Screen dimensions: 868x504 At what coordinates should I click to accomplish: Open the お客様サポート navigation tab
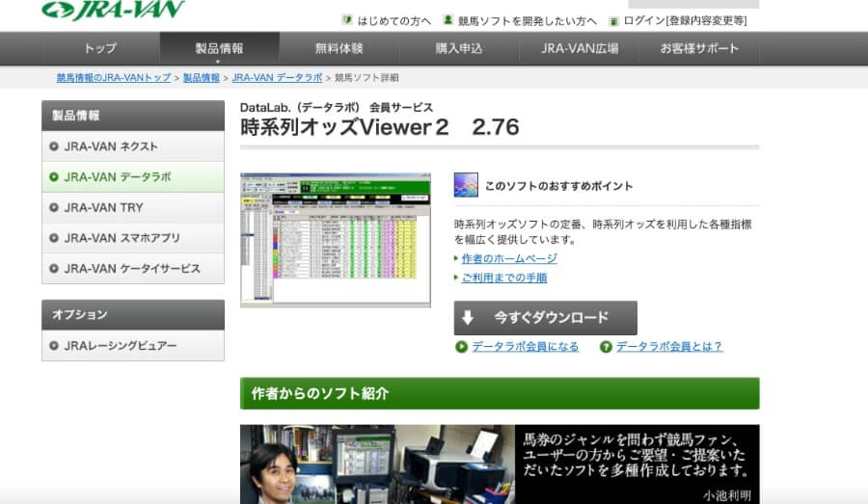(x=699, y=49)
